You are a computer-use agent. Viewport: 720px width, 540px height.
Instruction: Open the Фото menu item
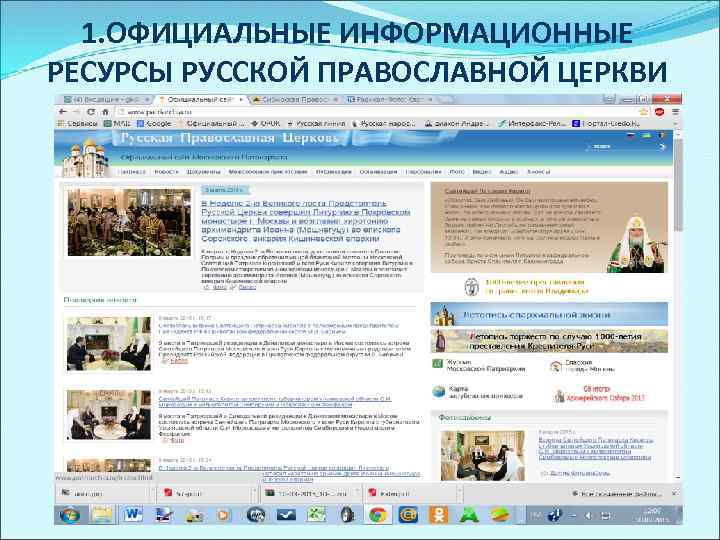pyautogui.click(x=456, y=172)
